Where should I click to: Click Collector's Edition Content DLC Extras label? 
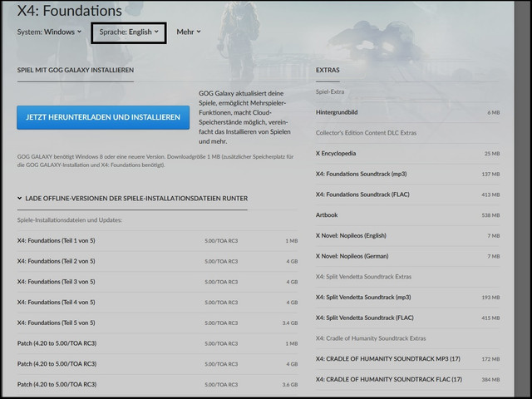366,133
